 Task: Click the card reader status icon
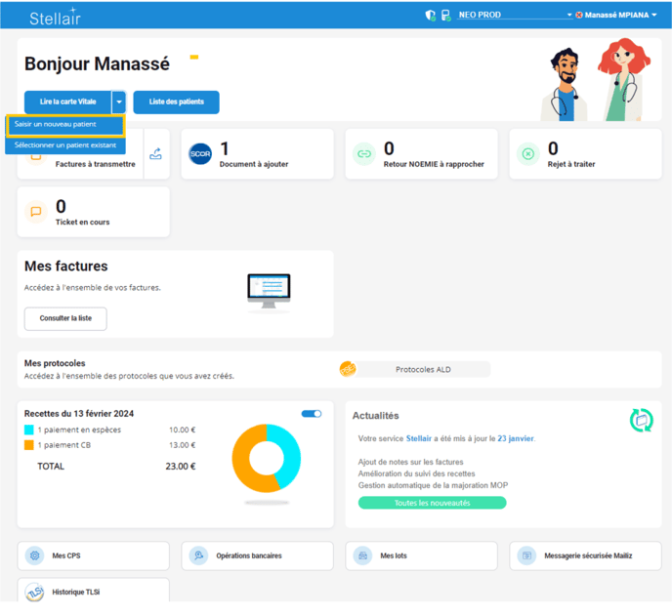coord(445,16)
